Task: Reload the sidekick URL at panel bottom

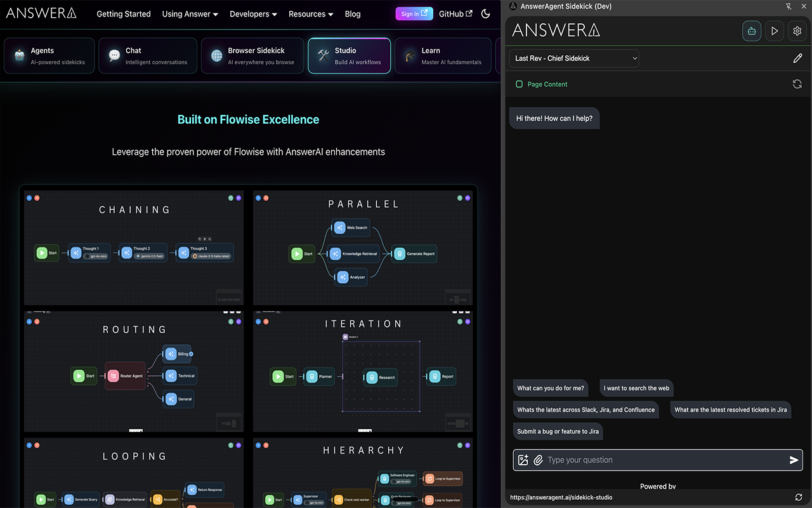Action: [799, 497]
